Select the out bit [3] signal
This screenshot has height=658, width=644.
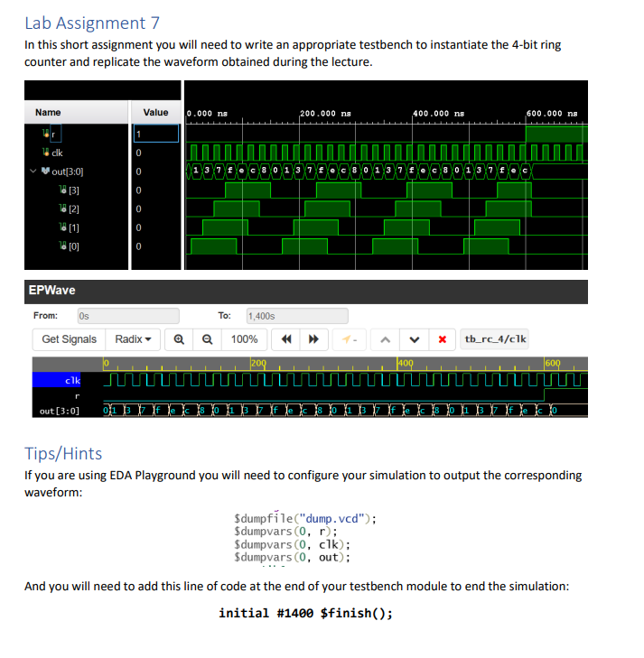click(70, 190)
